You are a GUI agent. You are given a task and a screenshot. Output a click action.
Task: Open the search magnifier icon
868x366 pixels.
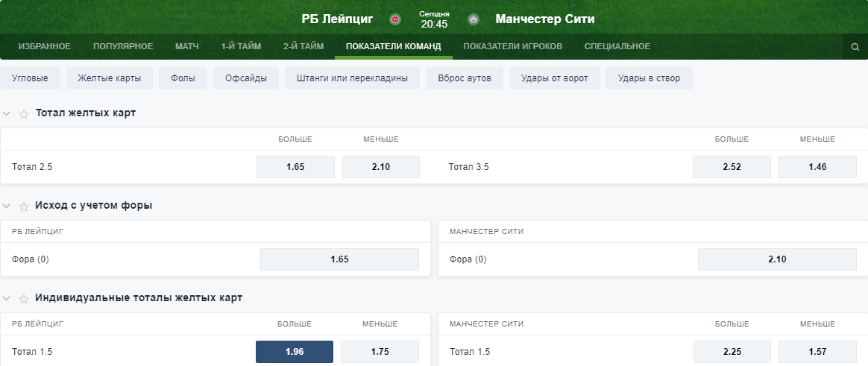[x=855, y=47]
